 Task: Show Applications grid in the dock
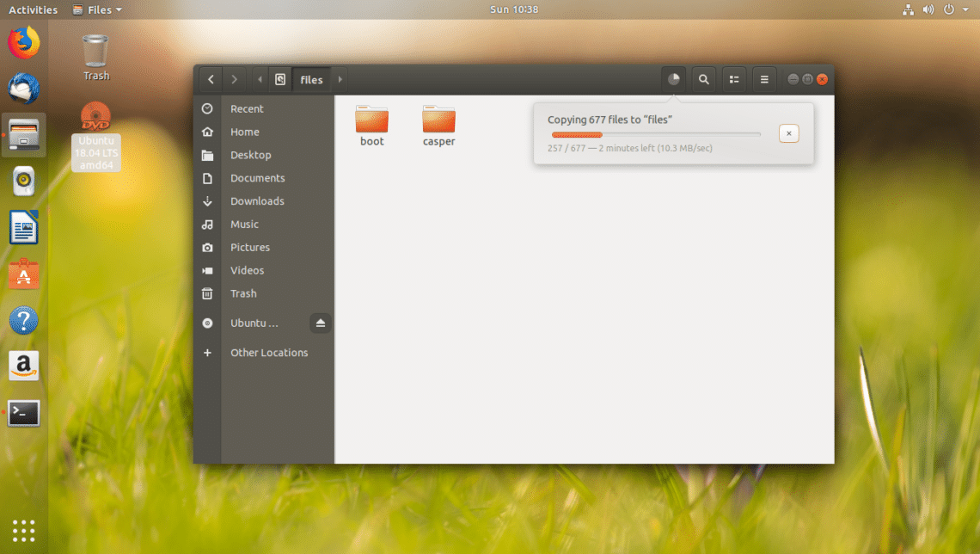click(x=24, y=531)
